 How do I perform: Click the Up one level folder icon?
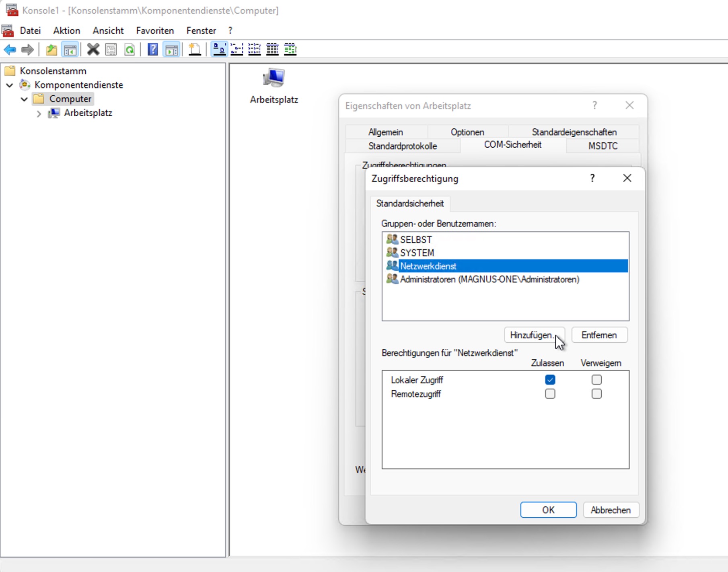coord(51,49)
